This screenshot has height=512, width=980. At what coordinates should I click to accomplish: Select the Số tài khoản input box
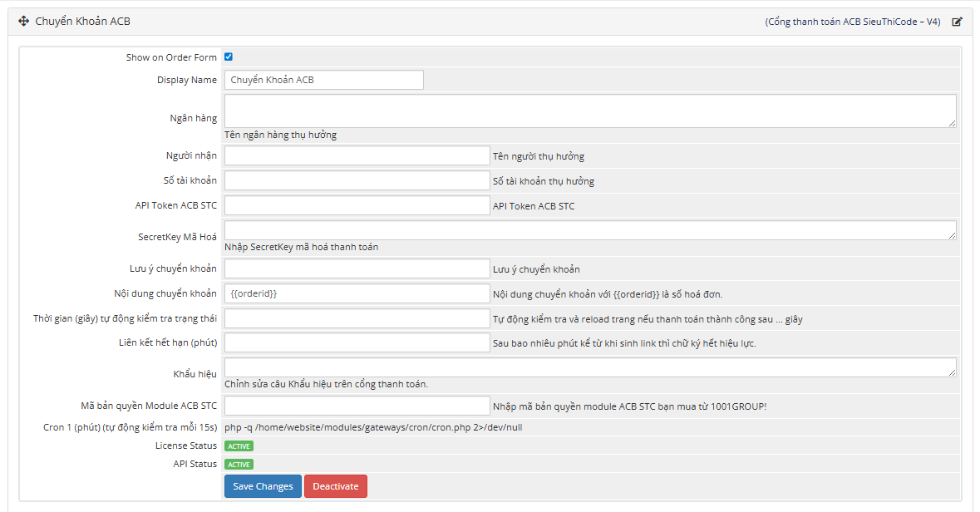pos(357,180)
